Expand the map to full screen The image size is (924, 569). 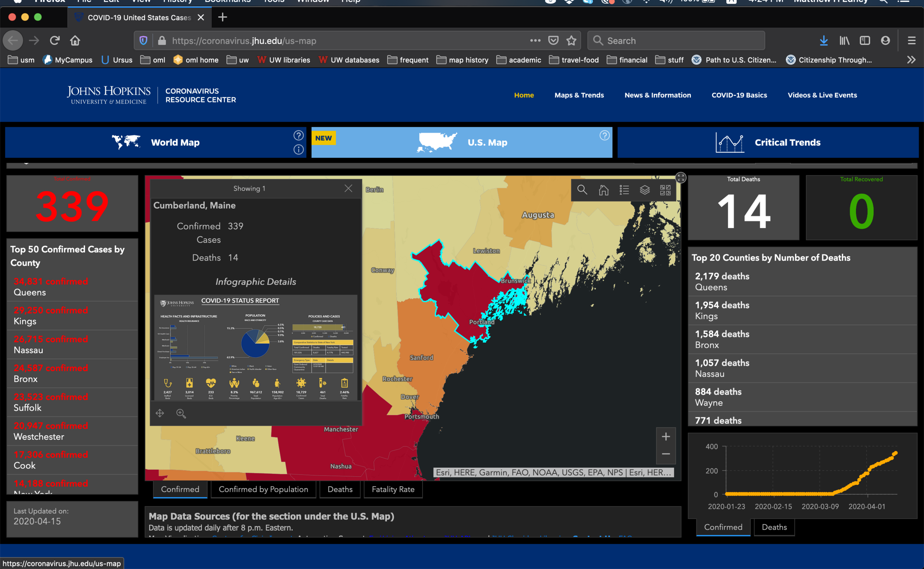coord(680,178)
